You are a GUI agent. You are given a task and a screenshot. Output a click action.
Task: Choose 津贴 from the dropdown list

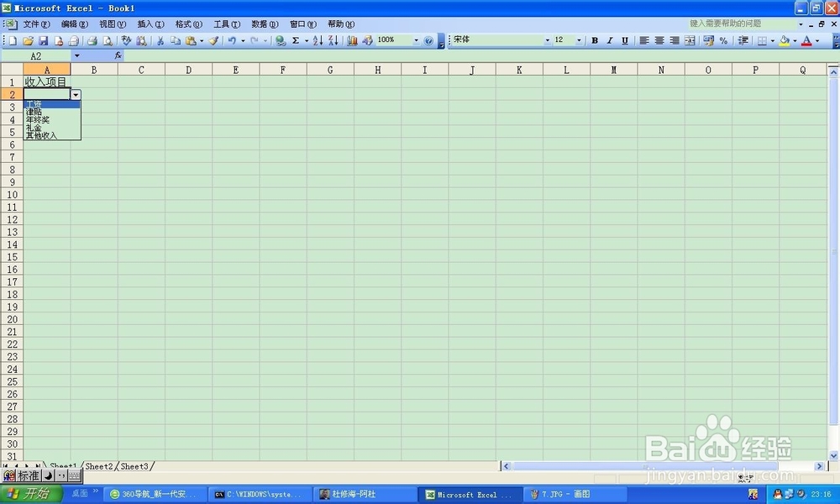coord(52,112)
